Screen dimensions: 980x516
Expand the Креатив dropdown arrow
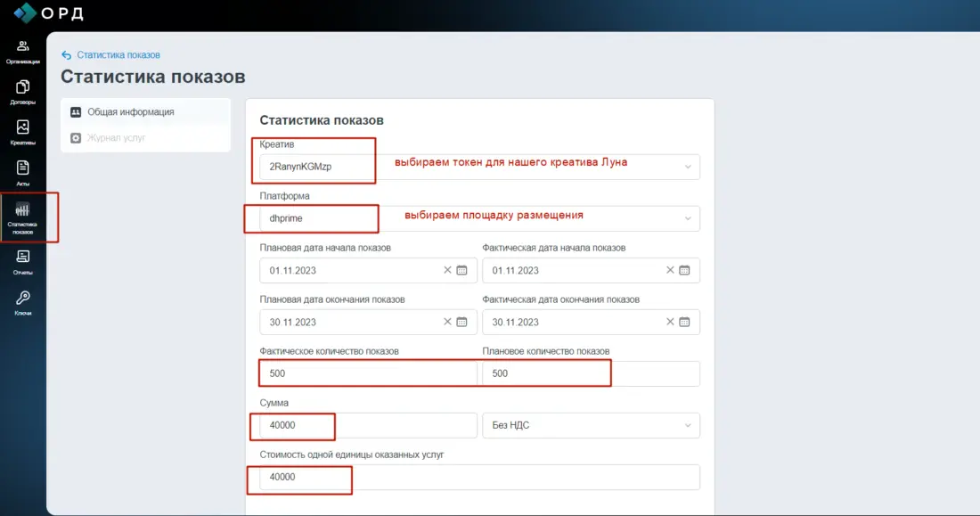coord(688,167)
